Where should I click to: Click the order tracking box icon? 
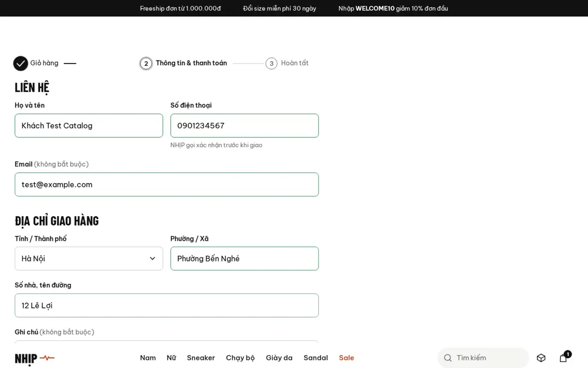pos(541,358)
